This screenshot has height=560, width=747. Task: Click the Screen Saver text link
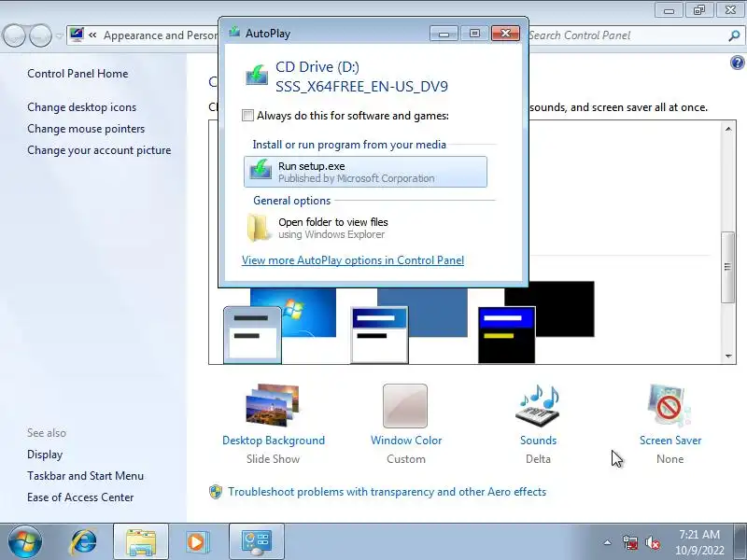[x=670, y=441]
